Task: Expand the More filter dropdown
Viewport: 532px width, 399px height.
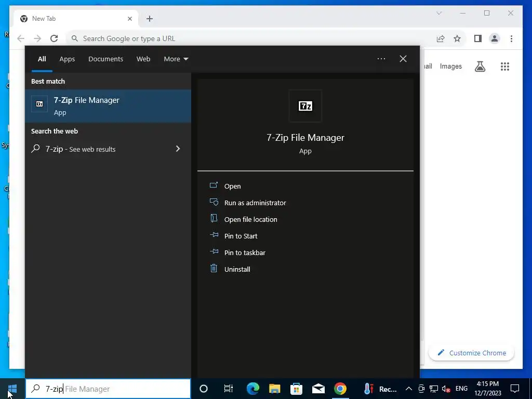Action: (x=176, y=59)
